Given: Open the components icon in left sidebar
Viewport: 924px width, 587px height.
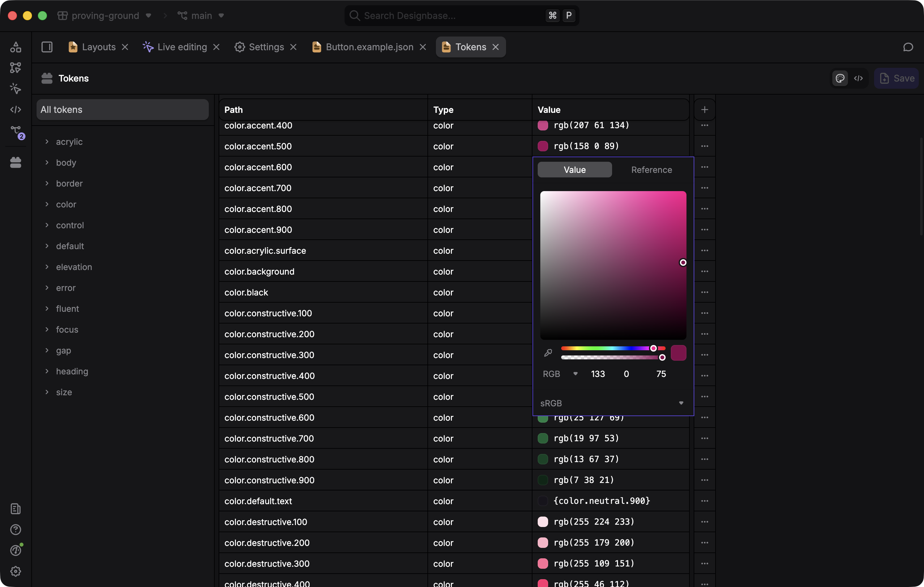Looking at the screenshot, I should [16, 47].
